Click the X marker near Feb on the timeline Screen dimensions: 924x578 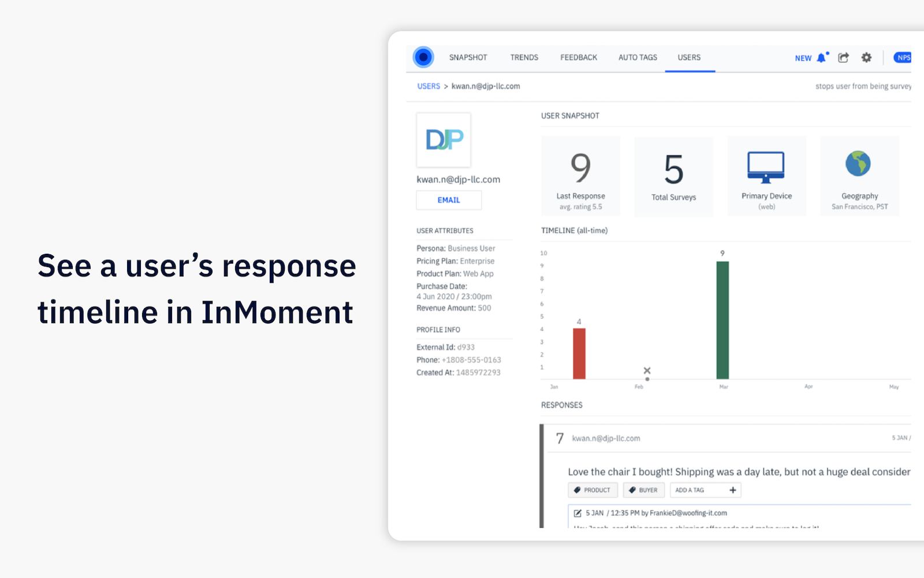[x=647, y=369]
